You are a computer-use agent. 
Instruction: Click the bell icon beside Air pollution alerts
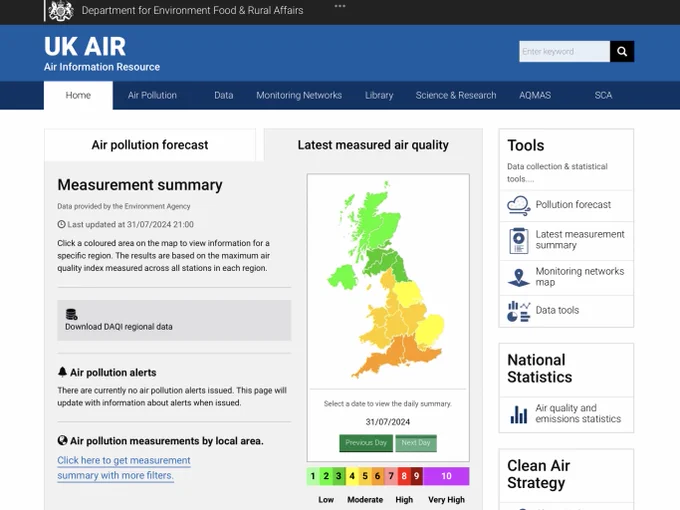click(x=62, y=372)
